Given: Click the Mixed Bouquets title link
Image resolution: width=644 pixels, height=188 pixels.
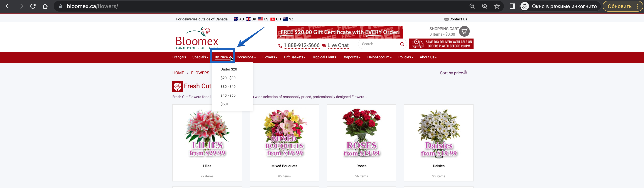Looking at the screenshot, I should point(284,166).
